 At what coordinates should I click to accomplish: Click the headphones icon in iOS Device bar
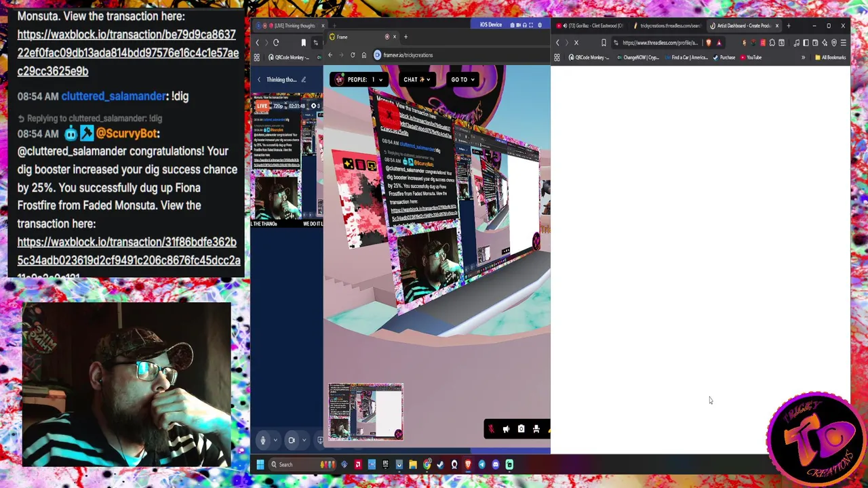pos(525,25)
